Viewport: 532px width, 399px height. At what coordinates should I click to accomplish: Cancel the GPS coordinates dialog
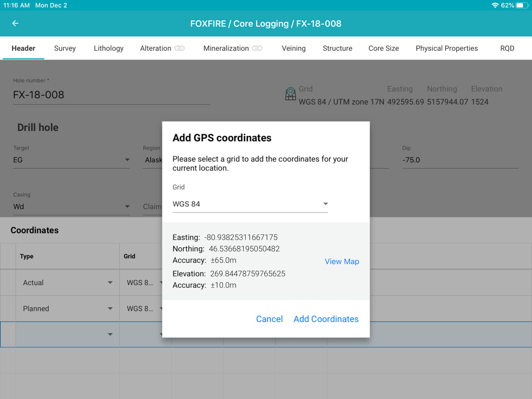click(x=269, y=319)
